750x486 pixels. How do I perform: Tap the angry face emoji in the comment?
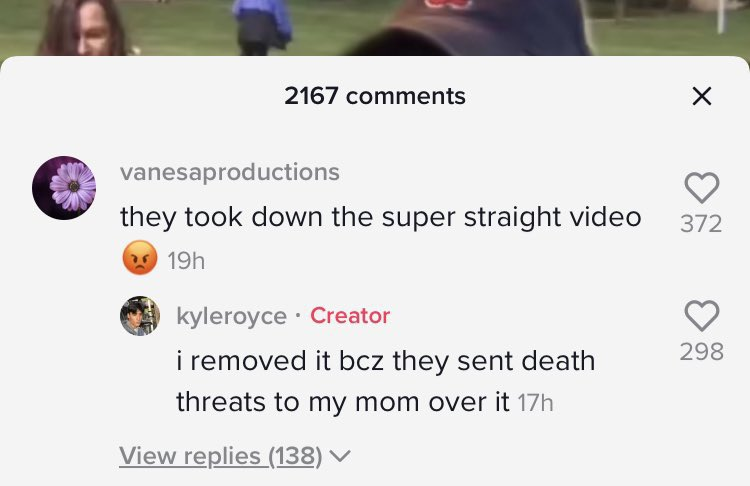point(140,257)
